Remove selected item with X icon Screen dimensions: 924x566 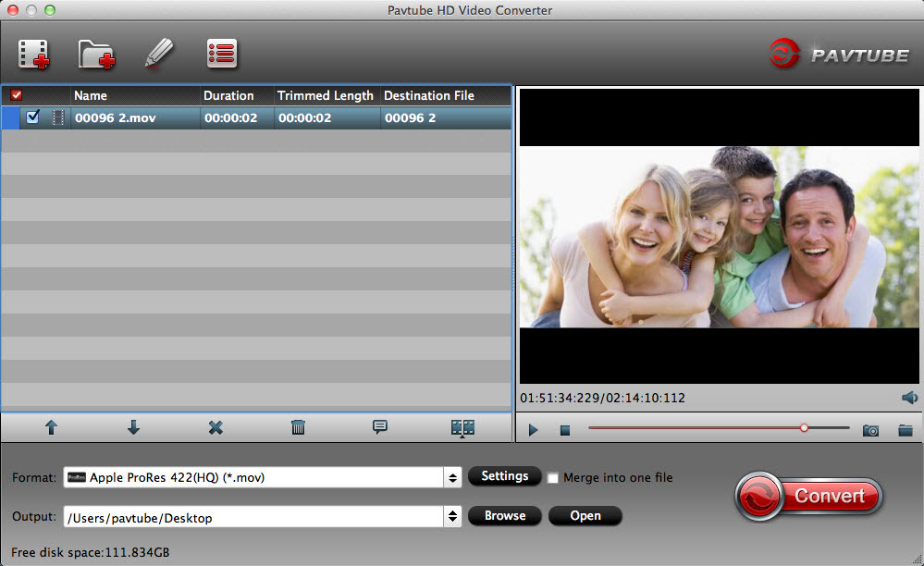(216, 427)
